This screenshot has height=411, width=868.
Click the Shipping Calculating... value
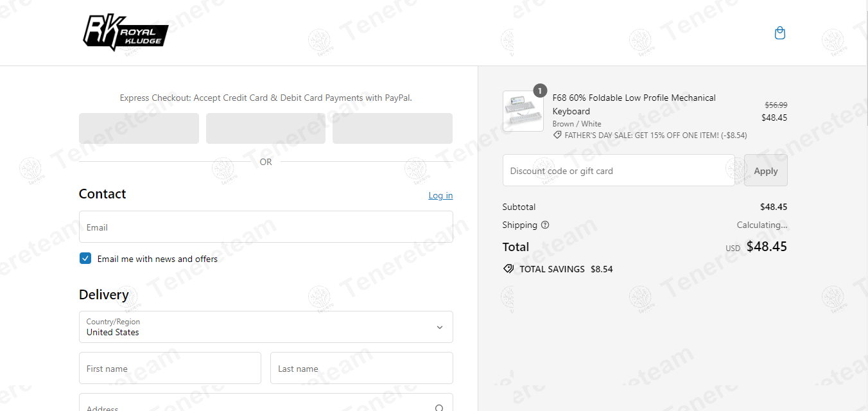coord(762,225)
